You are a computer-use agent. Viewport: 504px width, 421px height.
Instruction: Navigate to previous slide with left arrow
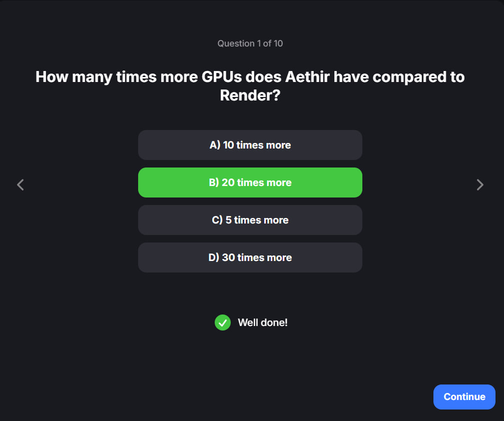[x=21, y=185]
